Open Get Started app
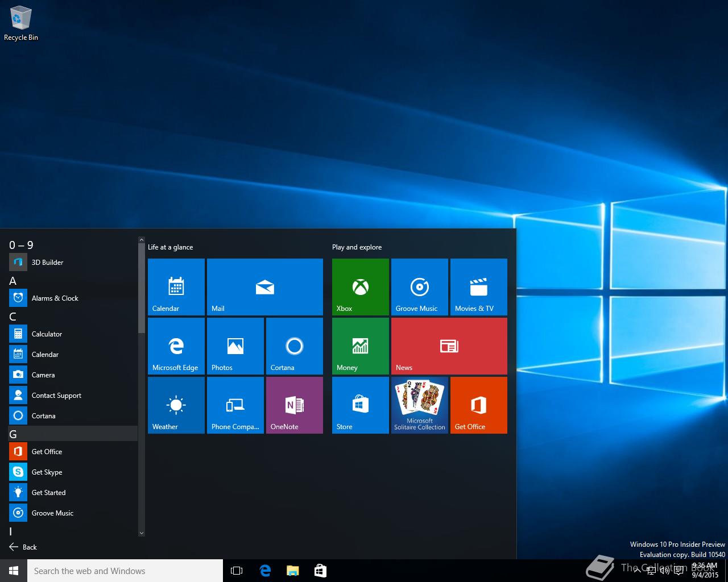Image resolution: width=728 pixels, height=582 pixels. click(x=73, y=492)
